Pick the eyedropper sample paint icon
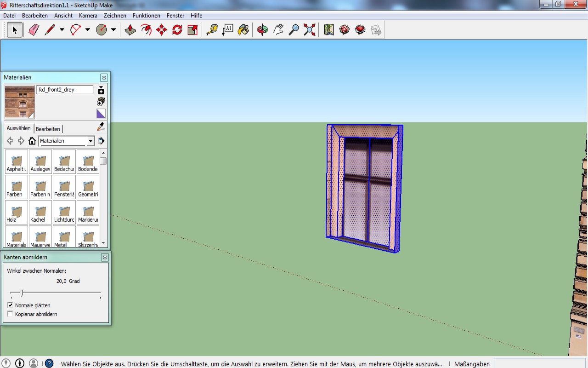Screen dimensions: 588x368 coord(101,126)
